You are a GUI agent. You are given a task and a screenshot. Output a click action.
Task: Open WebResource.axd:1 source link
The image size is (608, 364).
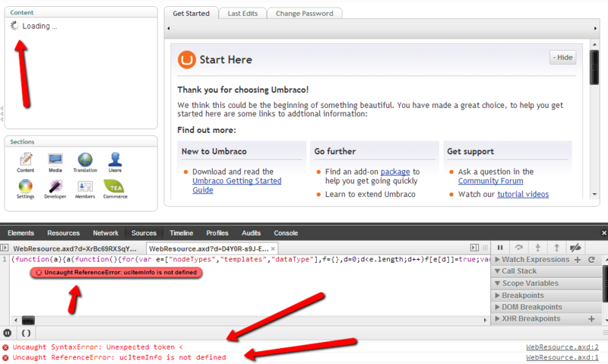tap(562, 357)
